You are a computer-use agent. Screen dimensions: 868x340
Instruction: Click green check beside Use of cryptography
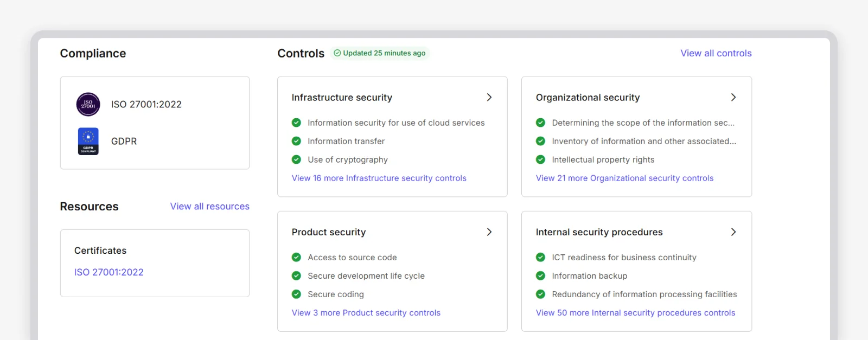(296, 159)
